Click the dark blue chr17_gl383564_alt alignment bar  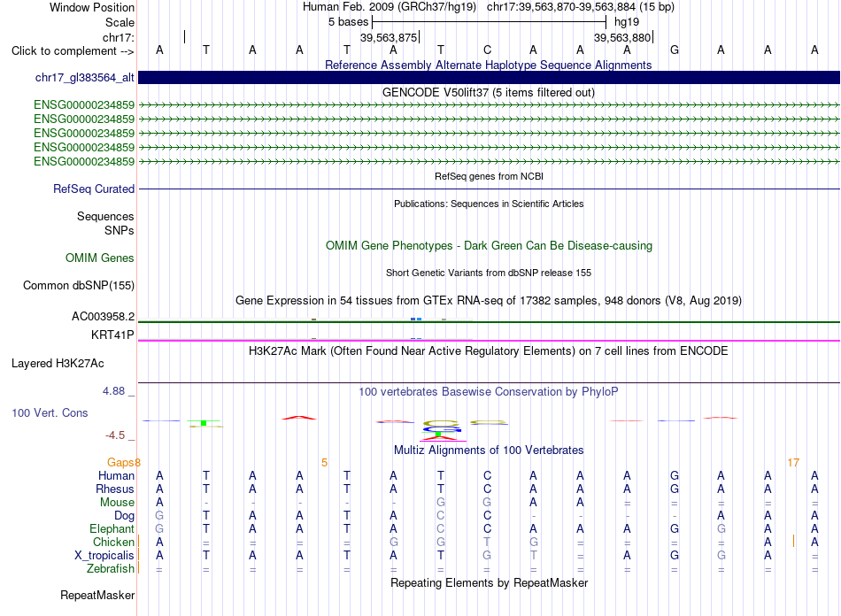(489, 77)
